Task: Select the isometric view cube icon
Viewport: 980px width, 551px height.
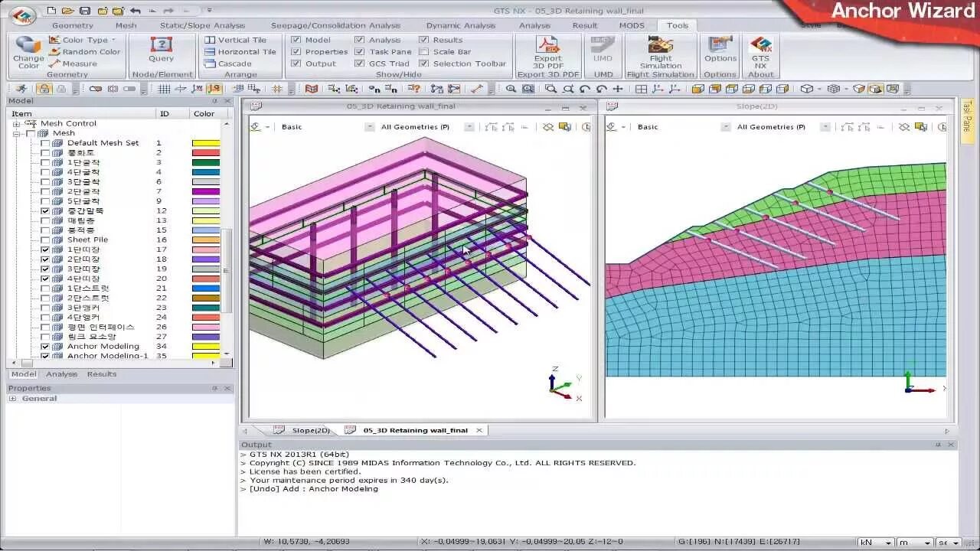Action: tap(806, 89)
